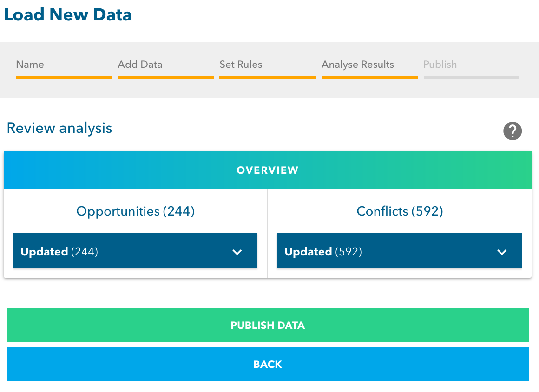The width and height of the screenshot is (539, 392).
Task: Go to the Publish step
Action: point(471,68)
